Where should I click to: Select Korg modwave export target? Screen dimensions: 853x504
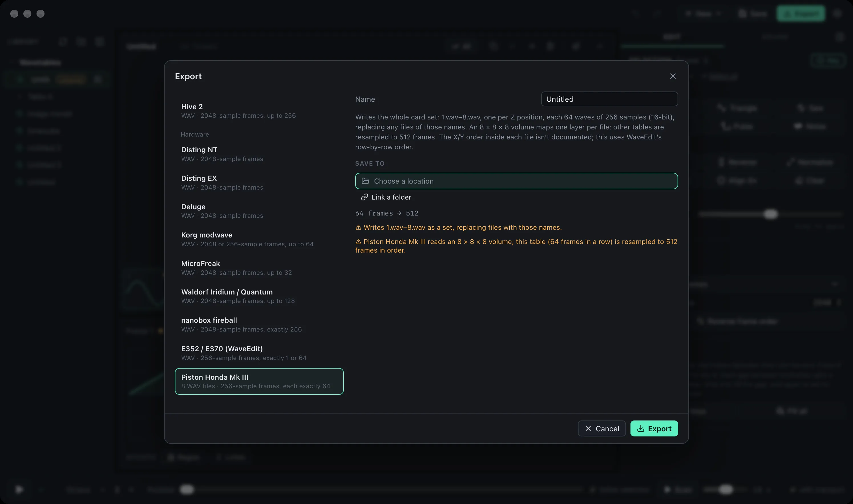pos(259,239)
